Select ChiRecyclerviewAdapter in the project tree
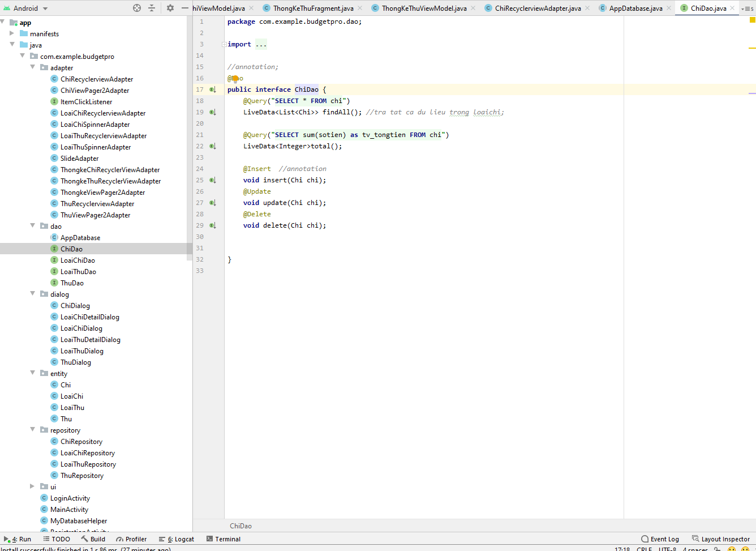This screenshot has width=756, height=551. pos(97,79)
